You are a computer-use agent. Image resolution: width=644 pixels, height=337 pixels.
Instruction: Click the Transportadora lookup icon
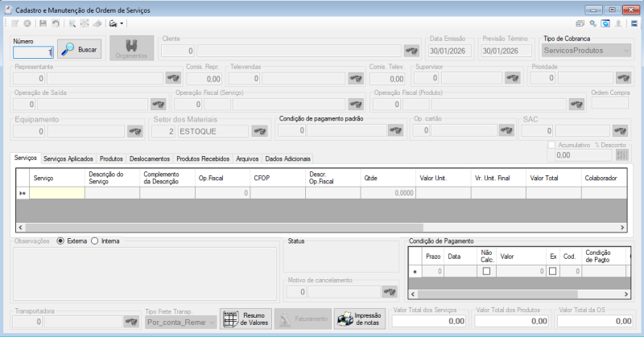click(131, 322)
